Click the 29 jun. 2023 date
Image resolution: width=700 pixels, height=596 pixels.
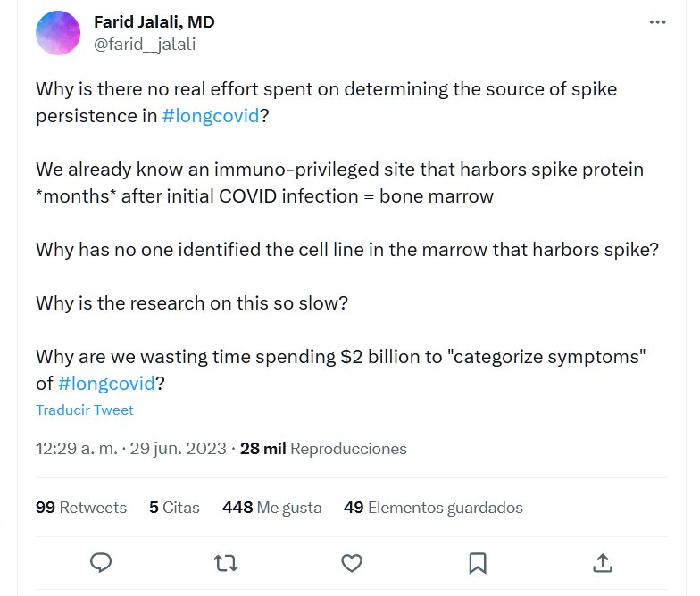point(179,449)
